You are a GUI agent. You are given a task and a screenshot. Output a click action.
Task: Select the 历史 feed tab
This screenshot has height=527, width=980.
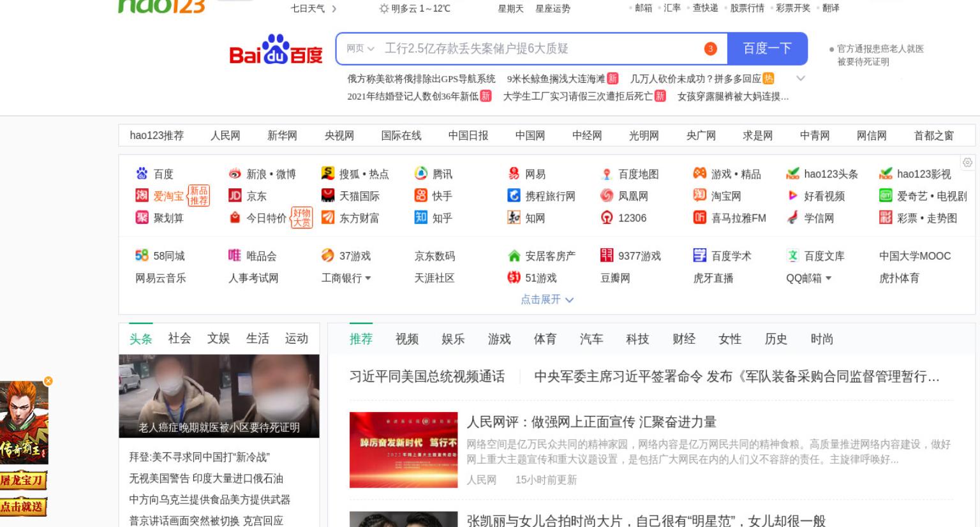click(776, 339)
